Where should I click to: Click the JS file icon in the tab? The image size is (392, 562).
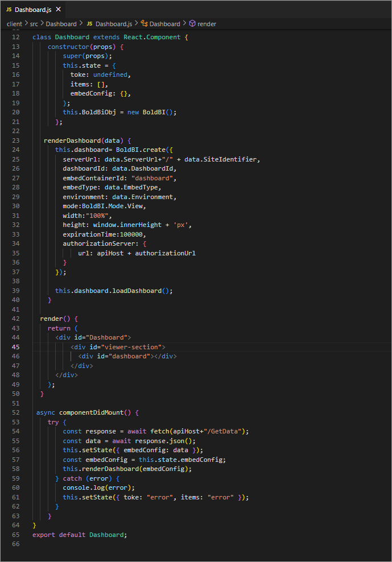[9, 10]
